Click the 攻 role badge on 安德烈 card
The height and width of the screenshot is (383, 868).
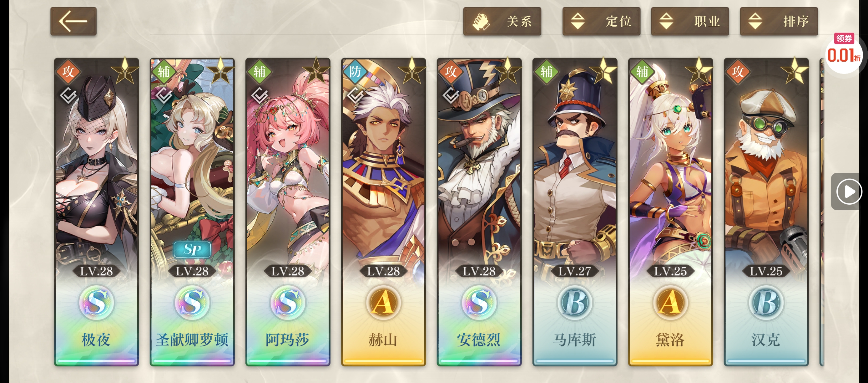point(451,71)
